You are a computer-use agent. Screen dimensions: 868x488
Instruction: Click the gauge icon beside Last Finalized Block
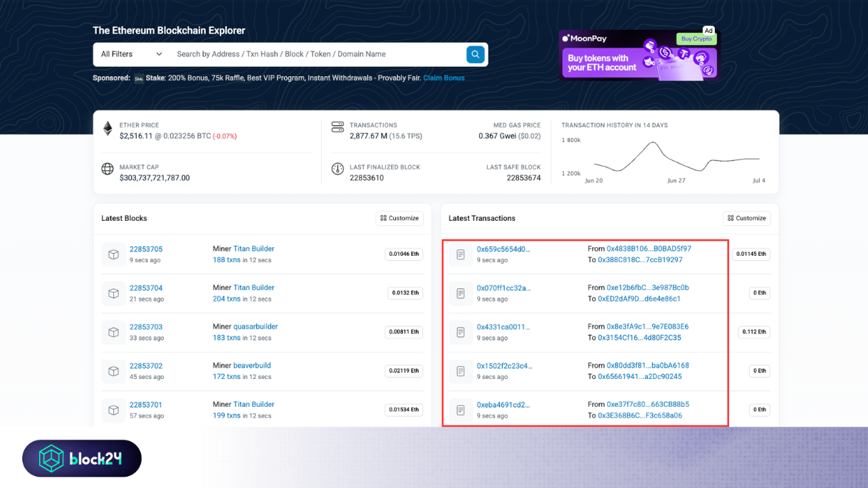point(338,169)
